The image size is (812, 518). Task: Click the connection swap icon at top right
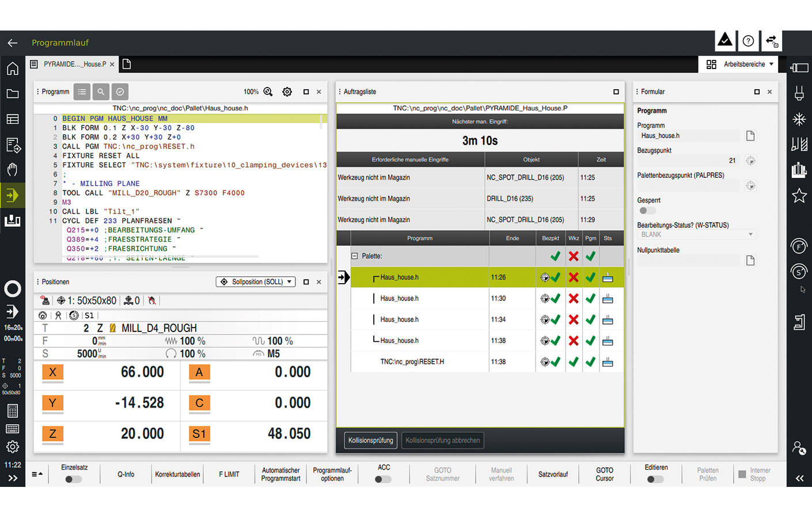point(772,41)
